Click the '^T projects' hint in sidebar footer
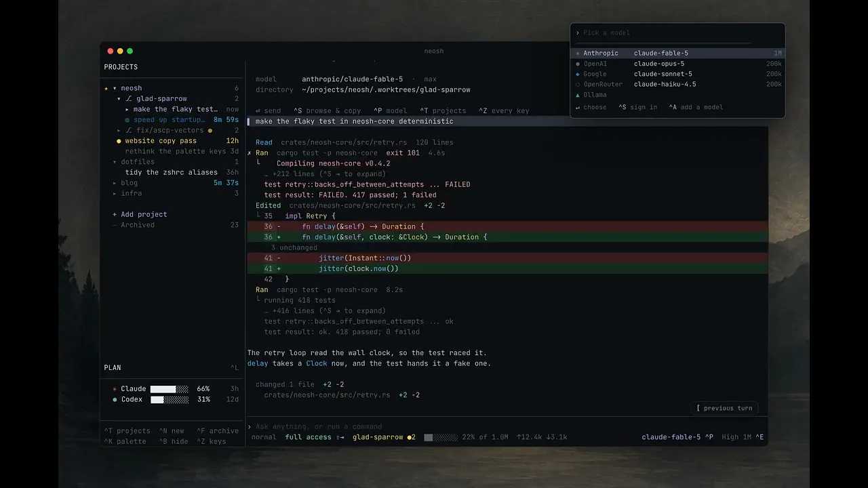Image resolution: width=868 pixels, height=488 pixels. [127, 431]
